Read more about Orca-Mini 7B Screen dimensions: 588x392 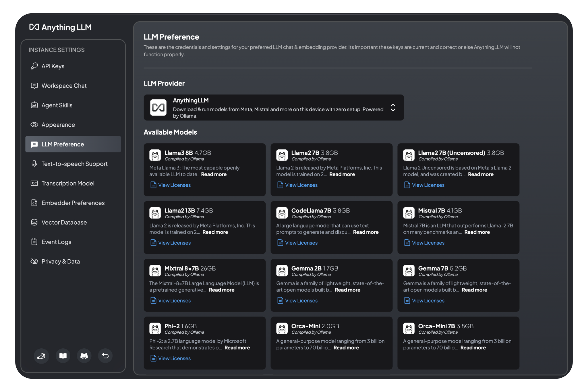473,347
